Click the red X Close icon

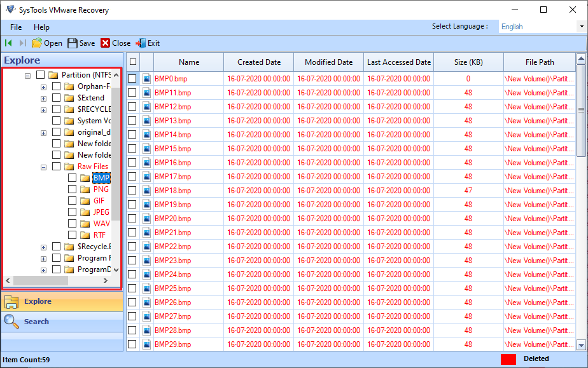point(106,43)
